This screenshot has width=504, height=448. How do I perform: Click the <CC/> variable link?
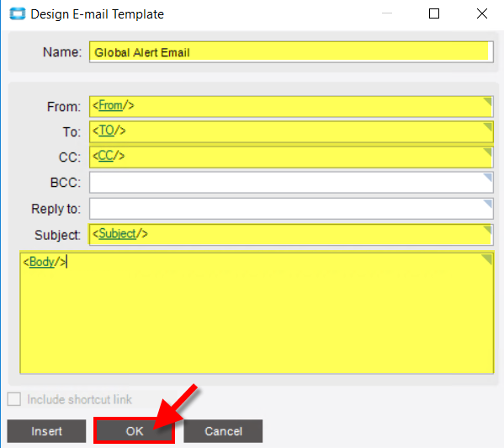(109, 156)
